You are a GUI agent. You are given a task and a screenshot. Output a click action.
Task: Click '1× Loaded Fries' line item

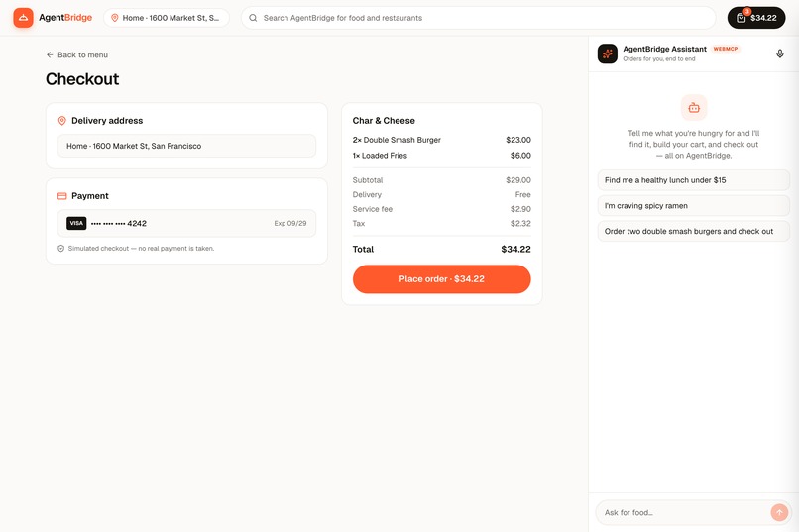click(x=442, y=156)
